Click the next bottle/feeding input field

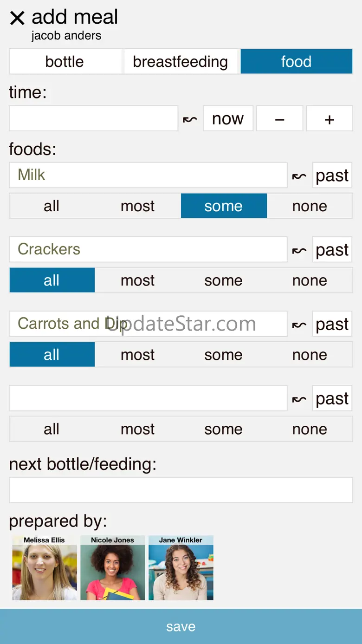click(181, 490)
